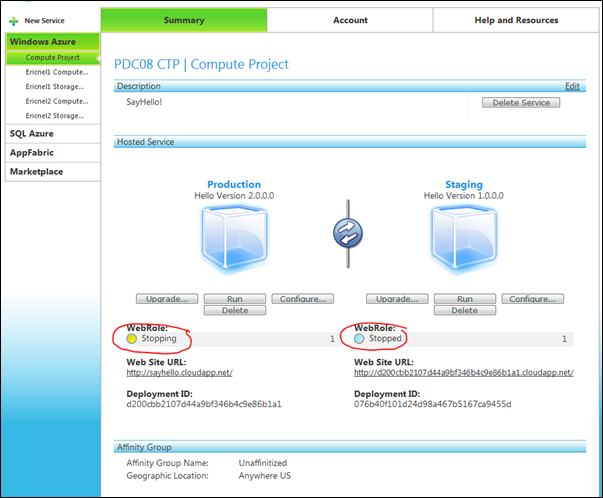This screenshot has height=498, width=603.
Task: Click the Hello Version 2.0.0.0 label
Action: point(234,196)
